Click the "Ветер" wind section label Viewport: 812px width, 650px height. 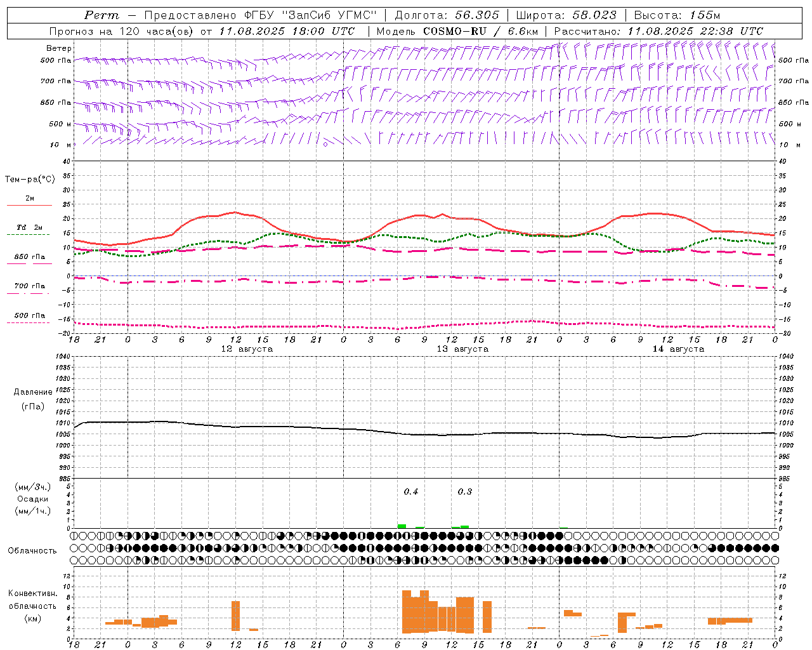click(59, 48)
